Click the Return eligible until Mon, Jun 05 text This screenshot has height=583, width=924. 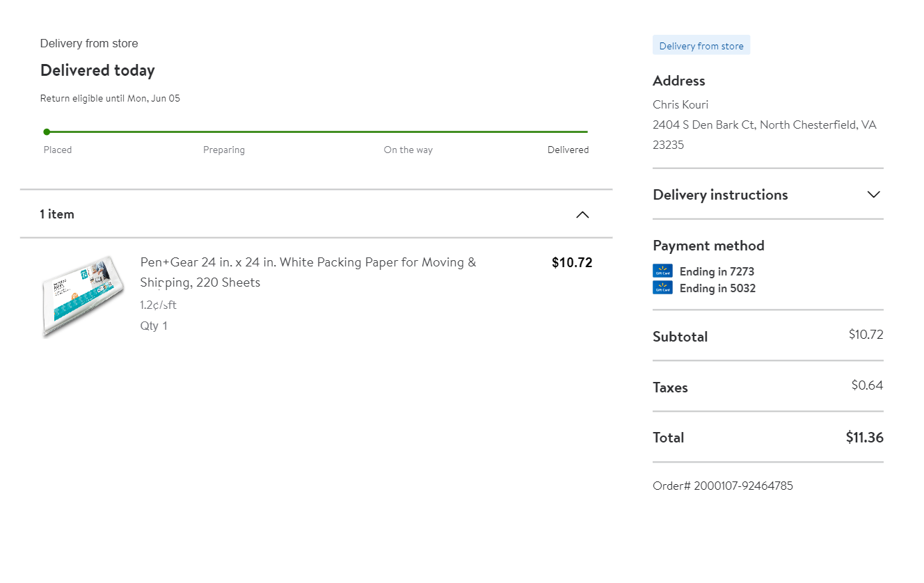110,98
